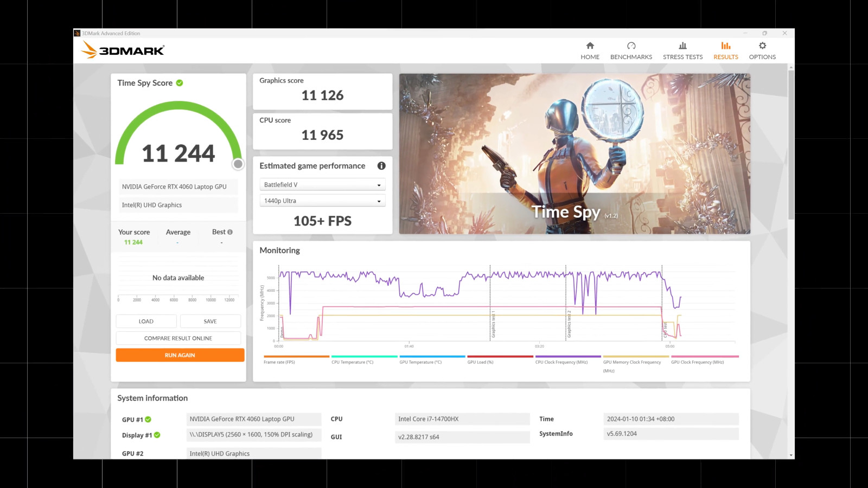Click the info icon next to Best
868x488 pixels.
coord(230,232)
